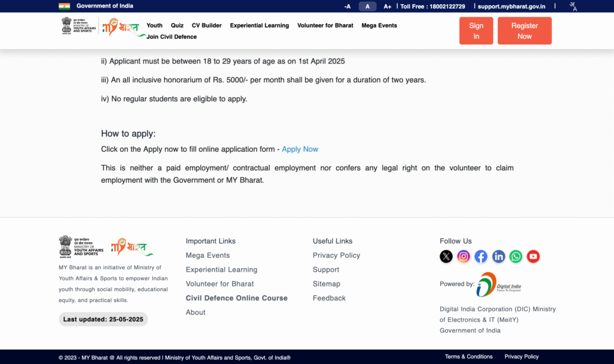Image resolution: width=614 pixels, height=364 pixels.
Task: Click the copyright 2023 MY Bharat text
Action: tap(174, 358)
